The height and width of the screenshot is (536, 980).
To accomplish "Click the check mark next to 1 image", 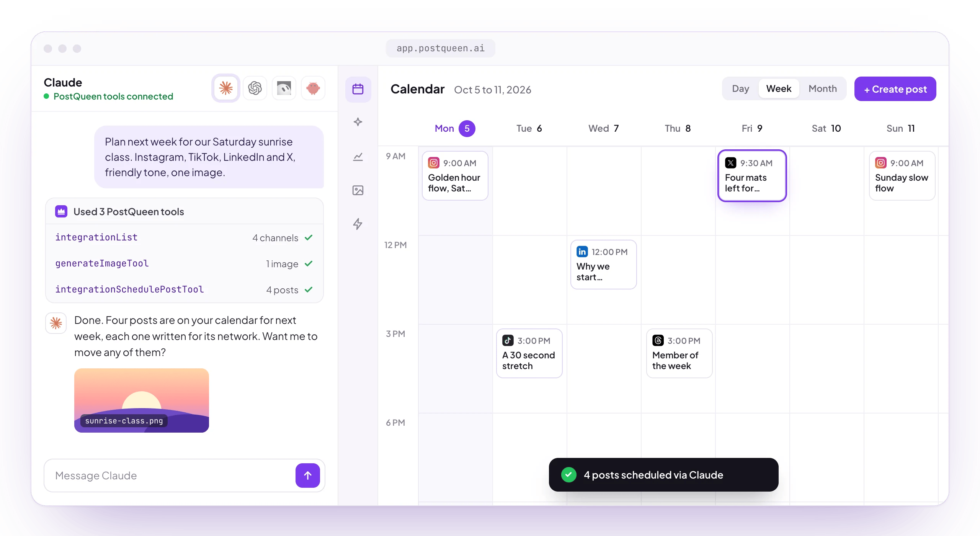I will 309,264.
